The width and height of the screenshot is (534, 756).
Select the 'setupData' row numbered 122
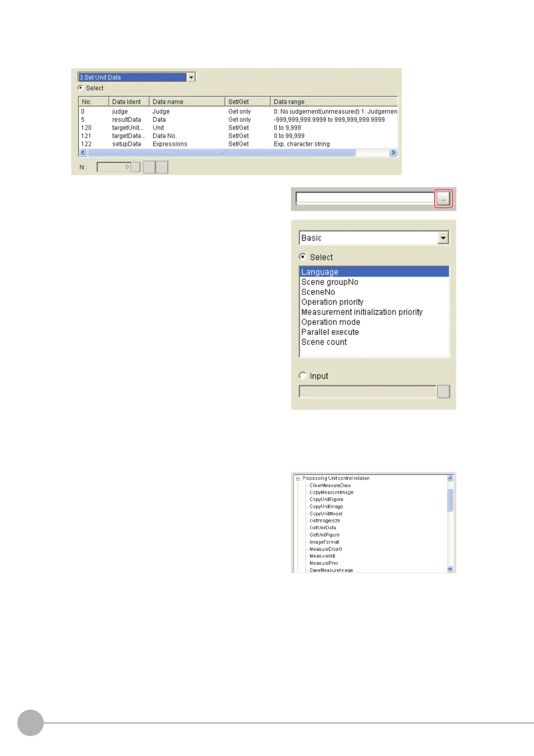point(238,144)
